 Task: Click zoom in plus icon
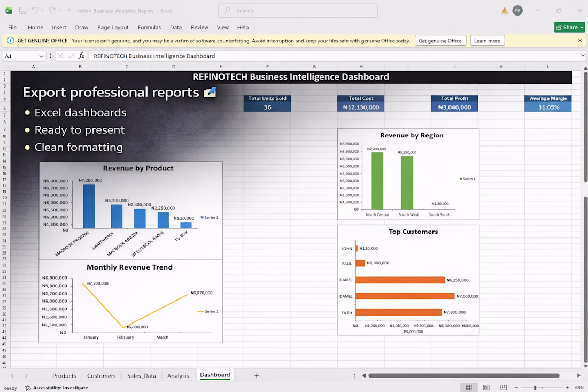567,388
